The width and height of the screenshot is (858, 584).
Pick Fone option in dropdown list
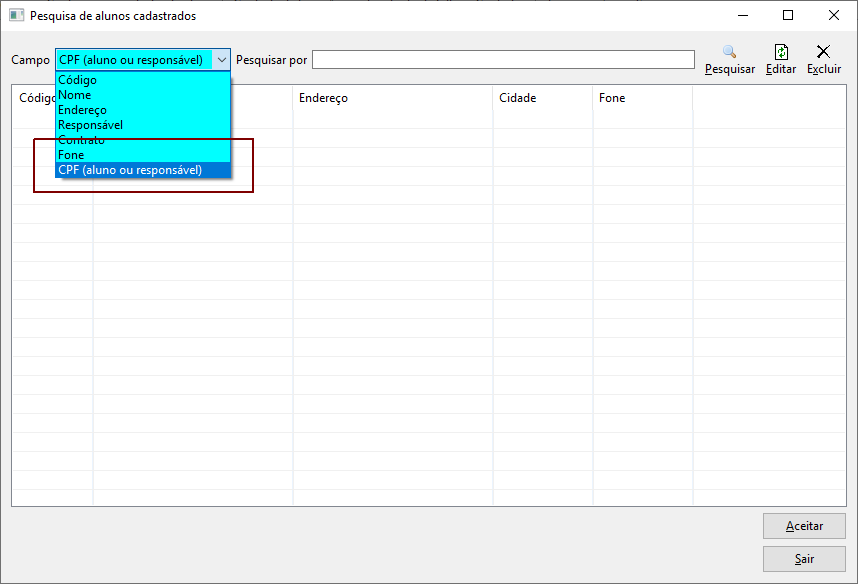[x=143, y=155]
